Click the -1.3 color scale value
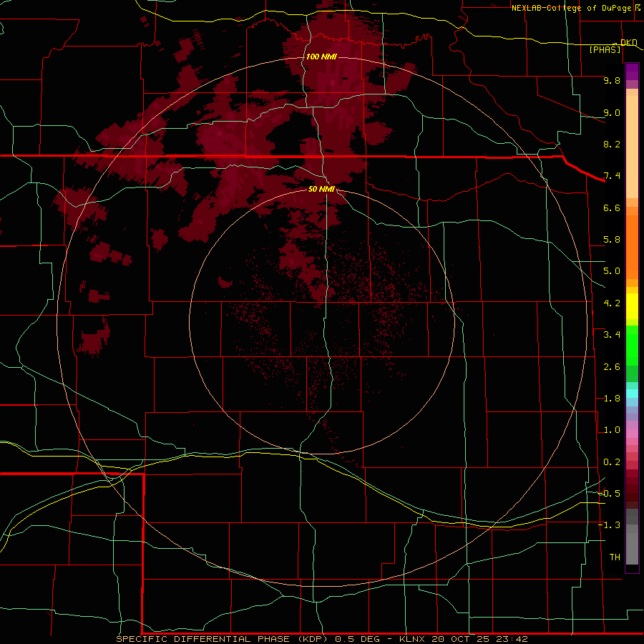 click(x=610, y=525)
